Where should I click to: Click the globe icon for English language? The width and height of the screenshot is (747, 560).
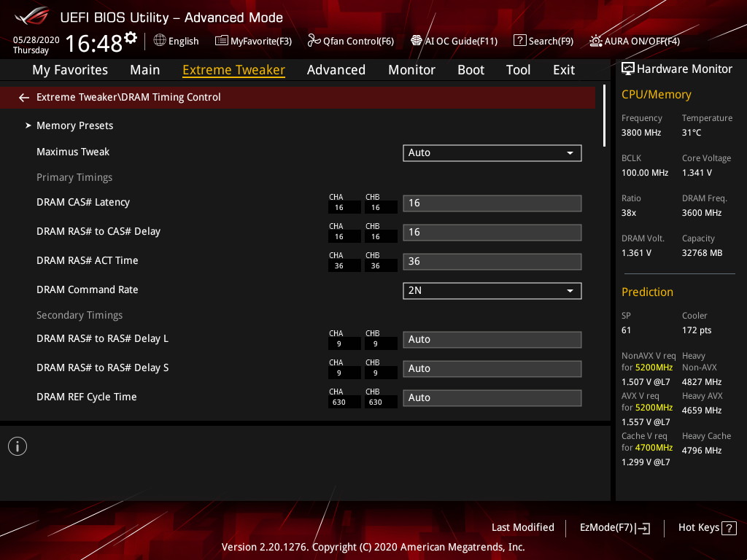160,41
